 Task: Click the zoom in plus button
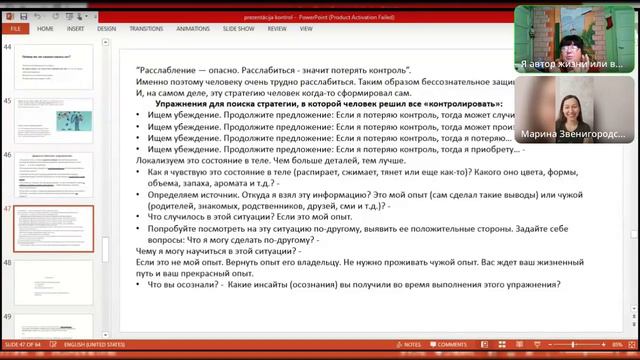(603, 345)
